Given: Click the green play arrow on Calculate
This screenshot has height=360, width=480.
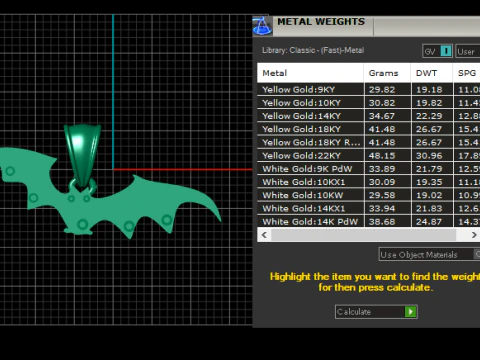Looking at the screenshot, I should click(411, 312).
